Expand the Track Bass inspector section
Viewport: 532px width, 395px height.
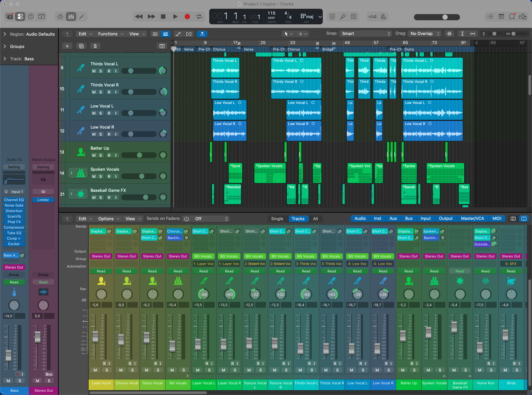point(5,59)
